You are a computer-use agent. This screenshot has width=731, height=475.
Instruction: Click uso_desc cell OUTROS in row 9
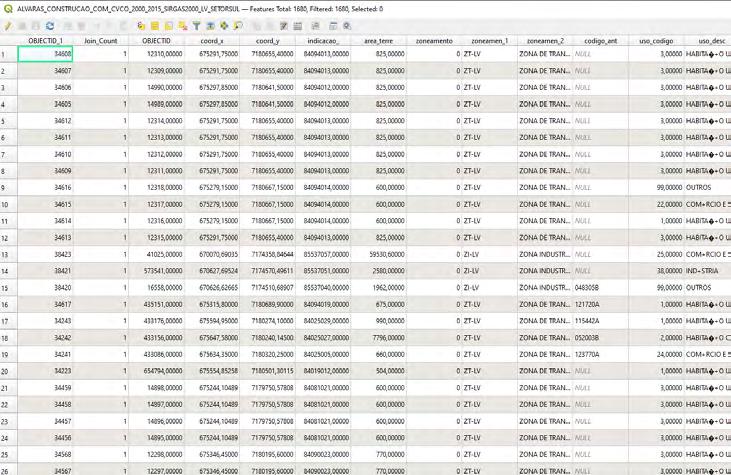(x=708, y=187)
